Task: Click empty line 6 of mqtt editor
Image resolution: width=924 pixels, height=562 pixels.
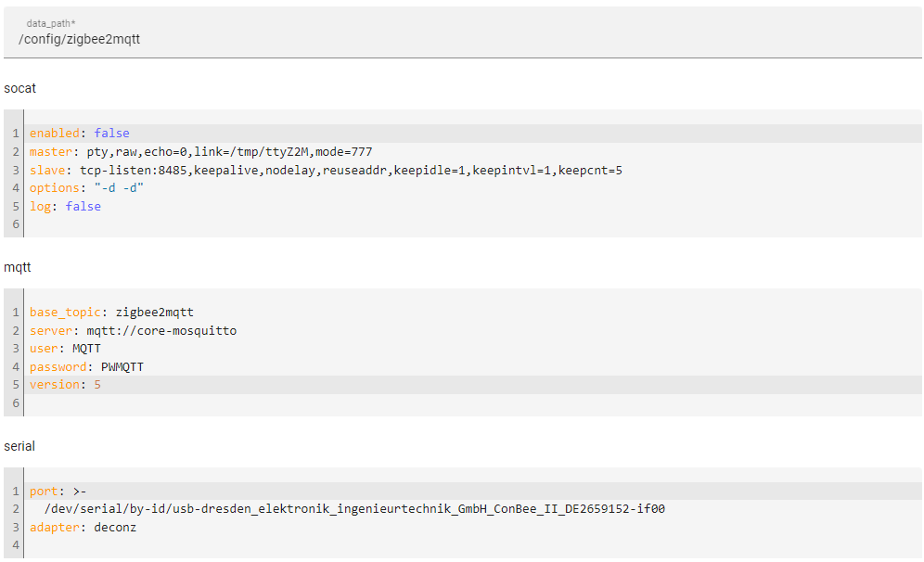Action: [x=473, y=402]
